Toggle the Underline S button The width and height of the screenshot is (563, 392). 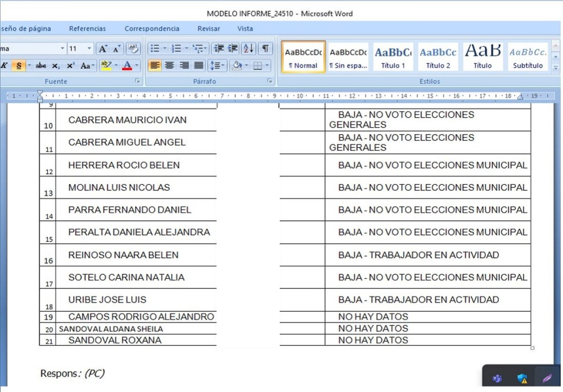(19, 66)
